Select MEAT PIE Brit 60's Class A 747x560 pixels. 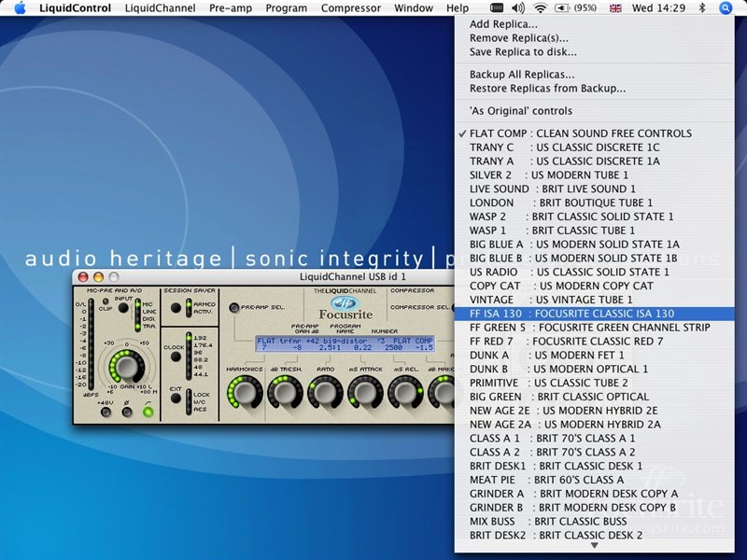pyautogui.click(x=594, y=480)
